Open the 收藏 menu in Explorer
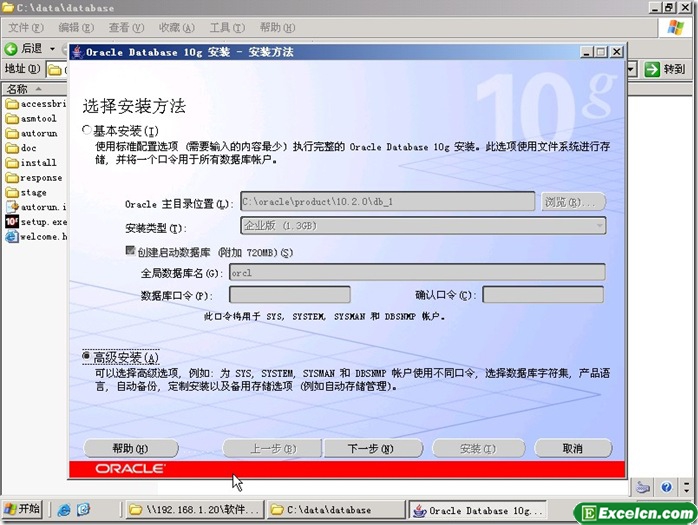Image resolution: width=698 pixels, height=525 pixels. (x=177, y=28)
